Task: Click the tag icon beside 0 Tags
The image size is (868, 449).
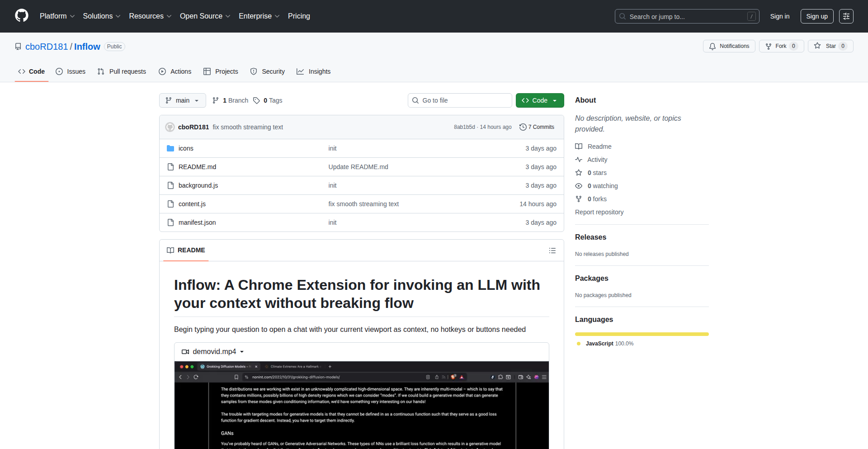Action: pos(256,100)
